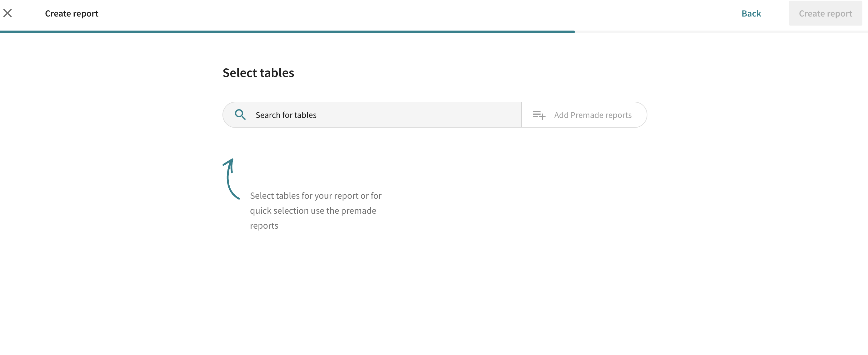Click the Search for tables placeholder text
The height and width of the screenshot is (355, 868).
(286, 115)
